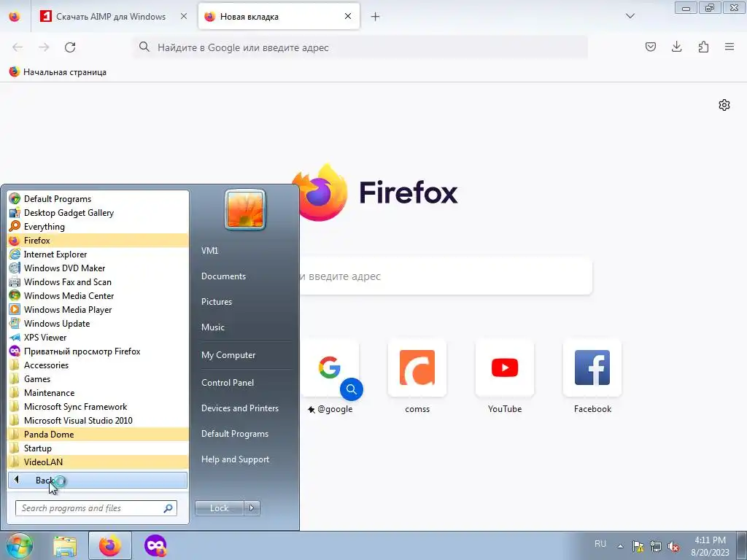Reload the current page
This screenshot has width=747, height=560.
pyautogui.click(x=70, y=47)
